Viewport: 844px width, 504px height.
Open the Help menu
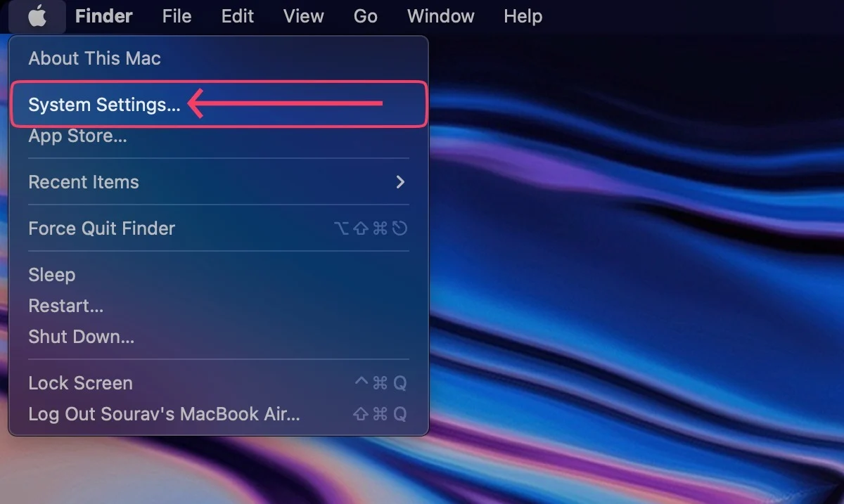pyautogui.click(x=523, y=16)
